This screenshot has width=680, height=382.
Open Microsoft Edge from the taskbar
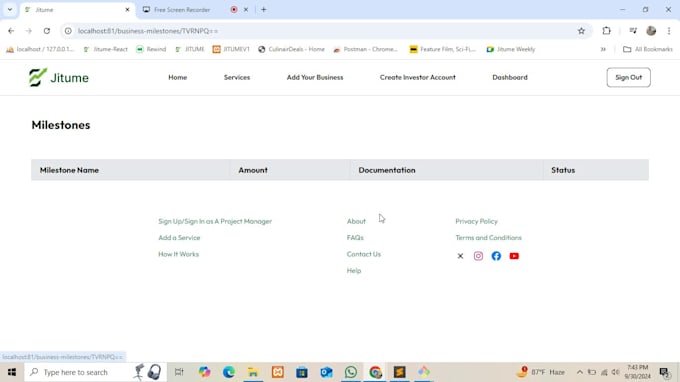coord(229,372)
